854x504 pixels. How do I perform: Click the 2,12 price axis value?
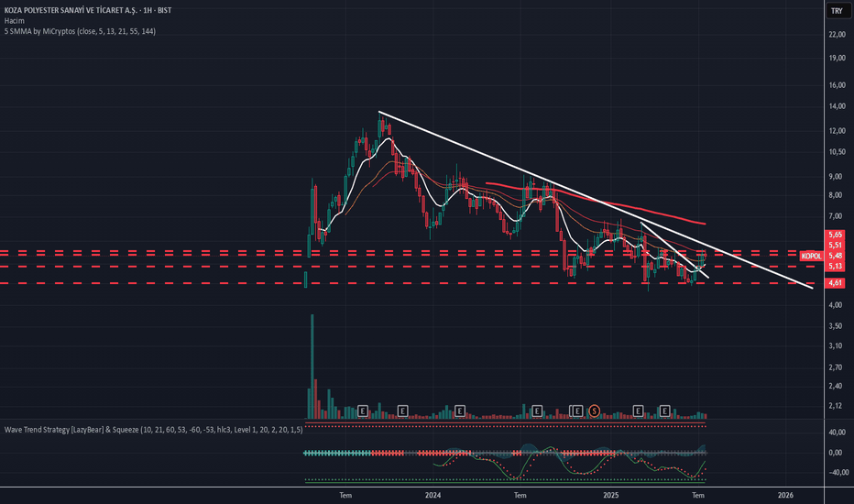835,405
